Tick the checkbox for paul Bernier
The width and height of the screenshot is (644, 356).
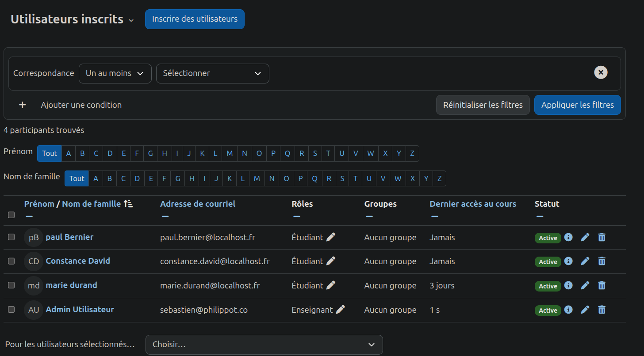coord(11,237)
